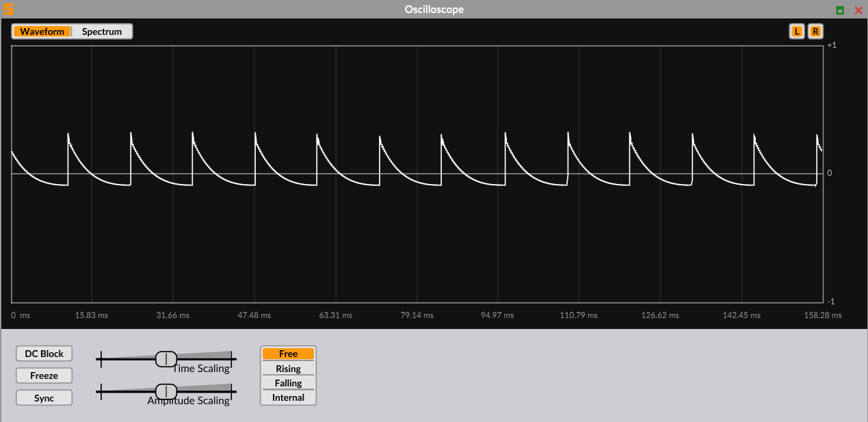Viewport: 868px width, 422px height.
Task: Select the Free trigger mode
Action: [288, 354]
